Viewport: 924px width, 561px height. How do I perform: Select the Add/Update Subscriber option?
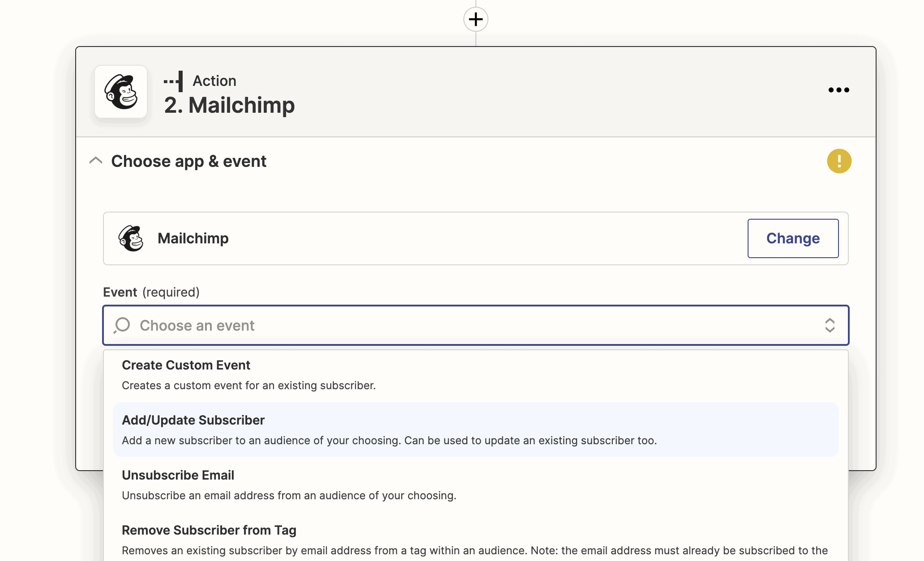tap(475, 430)
